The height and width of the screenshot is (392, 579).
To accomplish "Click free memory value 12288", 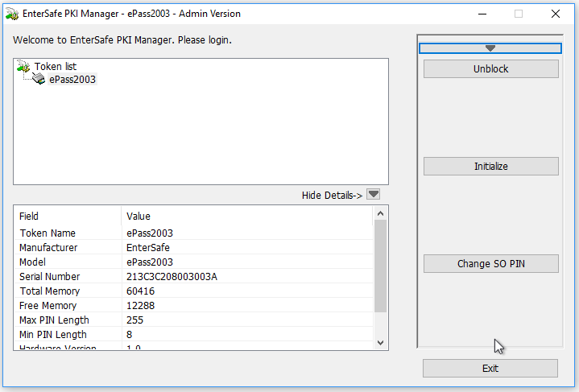I will tap(140, 306).
